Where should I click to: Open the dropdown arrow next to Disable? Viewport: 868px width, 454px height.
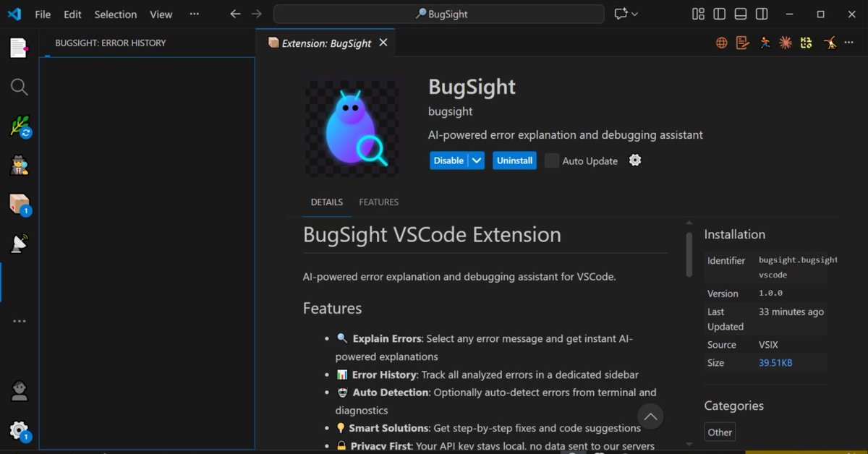[x=476, y=160]
